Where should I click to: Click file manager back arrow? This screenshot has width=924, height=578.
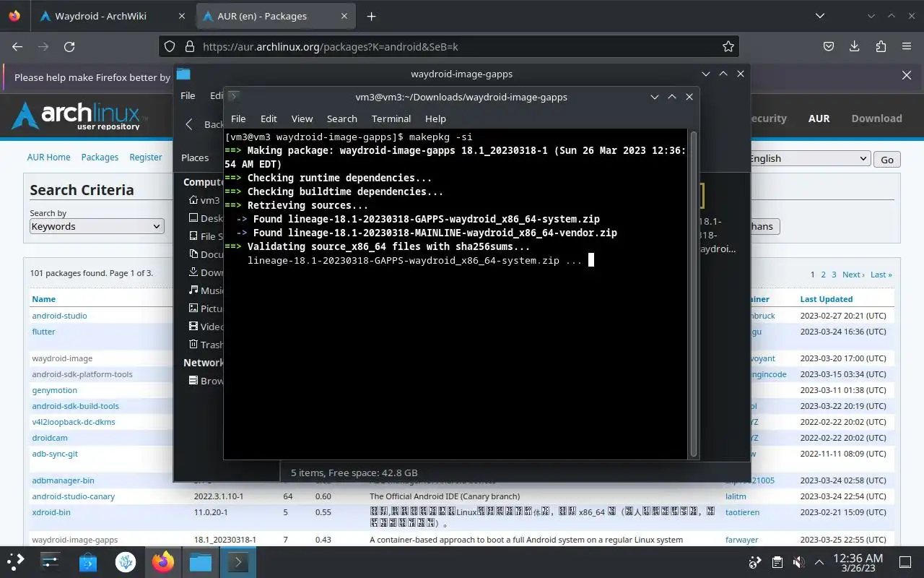[189, 124]
